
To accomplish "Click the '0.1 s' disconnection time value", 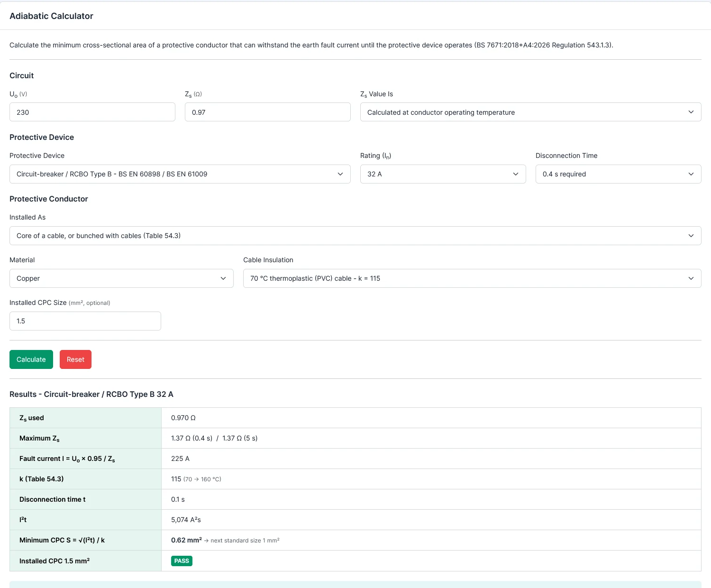I will point(178,499).
